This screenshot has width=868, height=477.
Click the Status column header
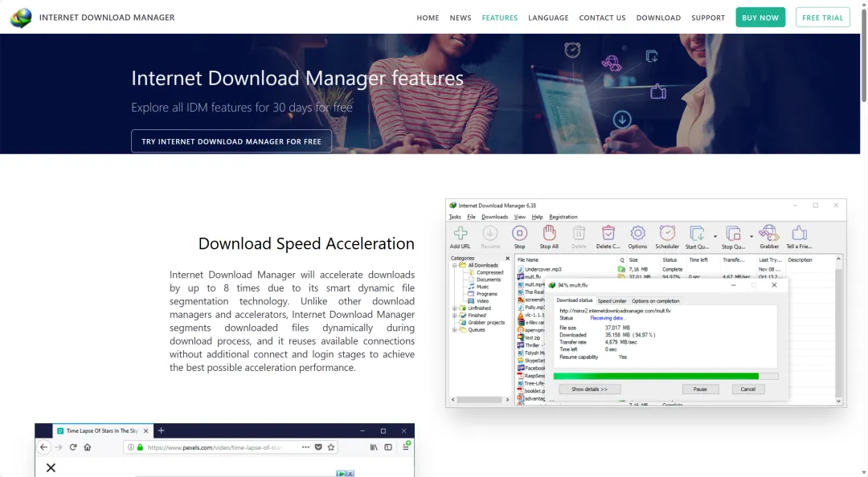click(669, 259)
